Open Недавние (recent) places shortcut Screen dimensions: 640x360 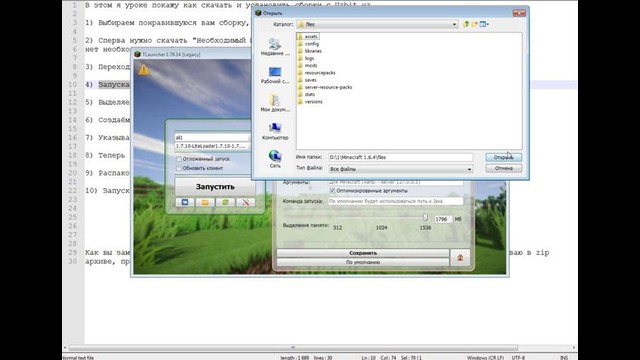coord(275,47)
